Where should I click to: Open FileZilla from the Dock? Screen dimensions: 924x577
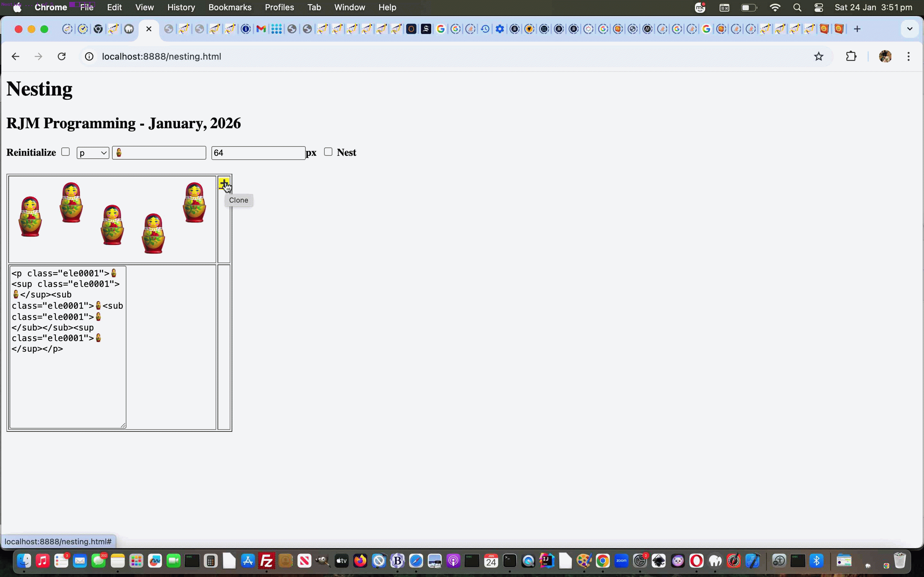point(266,561)
